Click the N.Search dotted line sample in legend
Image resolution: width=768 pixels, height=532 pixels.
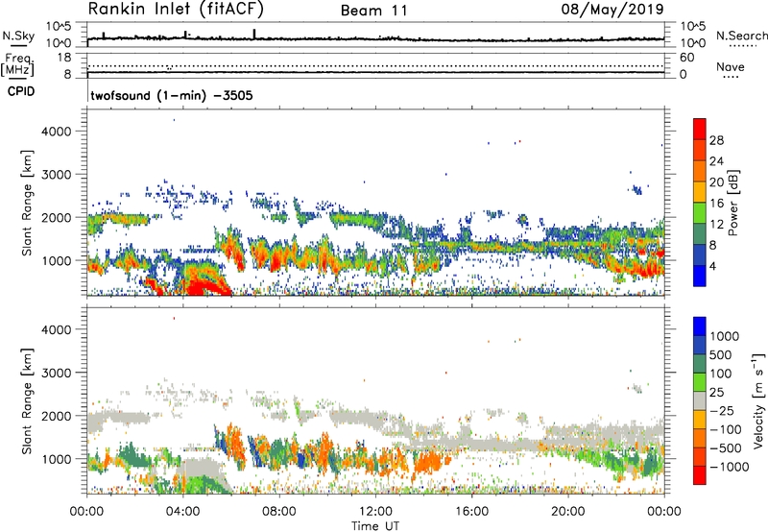tap(742, 46)
